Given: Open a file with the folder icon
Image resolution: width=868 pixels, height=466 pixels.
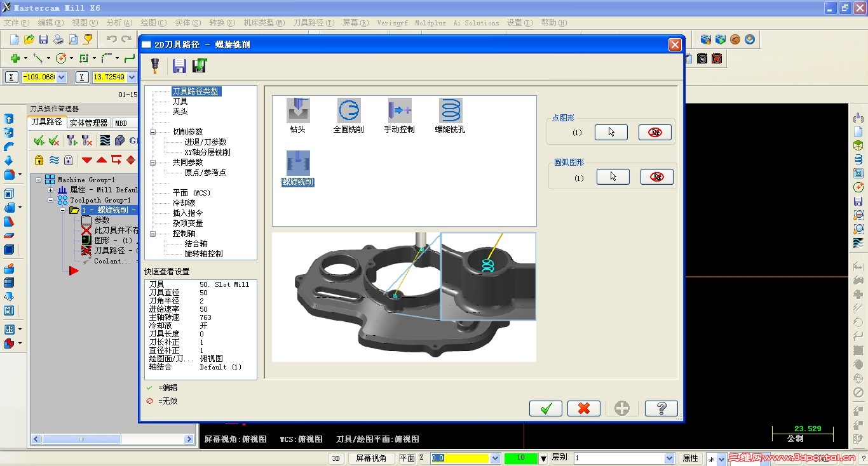Looking at the screenshot, I should pos(29,39).
